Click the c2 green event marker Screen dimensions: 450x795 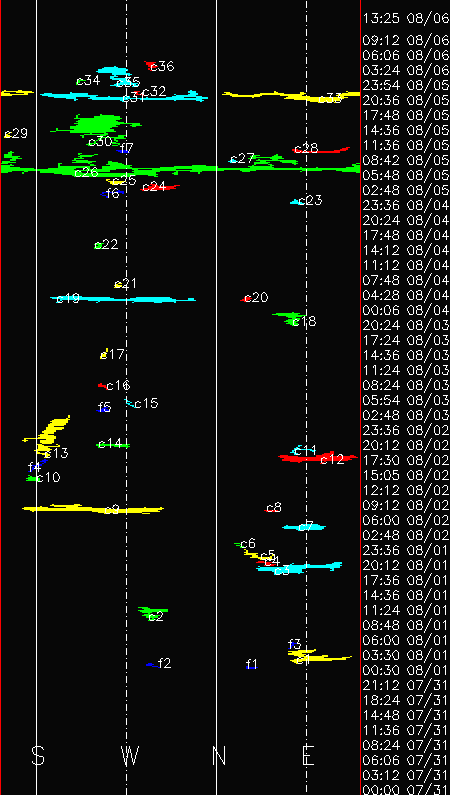point(153,613)
